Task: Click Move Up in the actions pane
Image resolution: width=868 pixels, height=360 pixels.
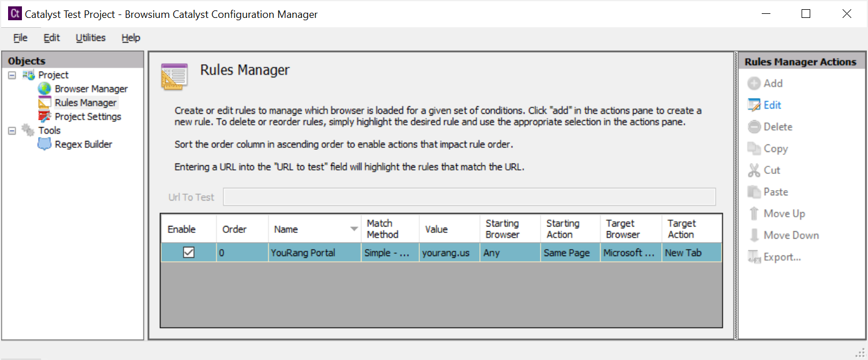Action: 756,213
